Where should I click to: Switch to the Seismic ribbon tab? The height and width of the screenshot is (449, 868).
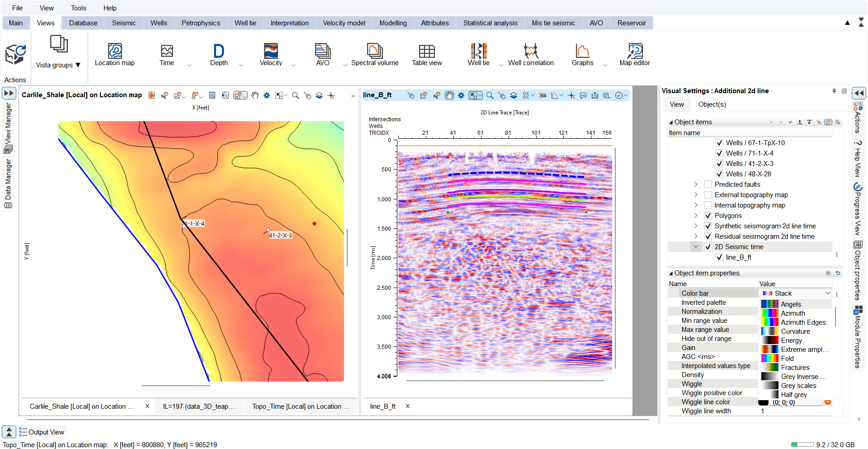124,23
